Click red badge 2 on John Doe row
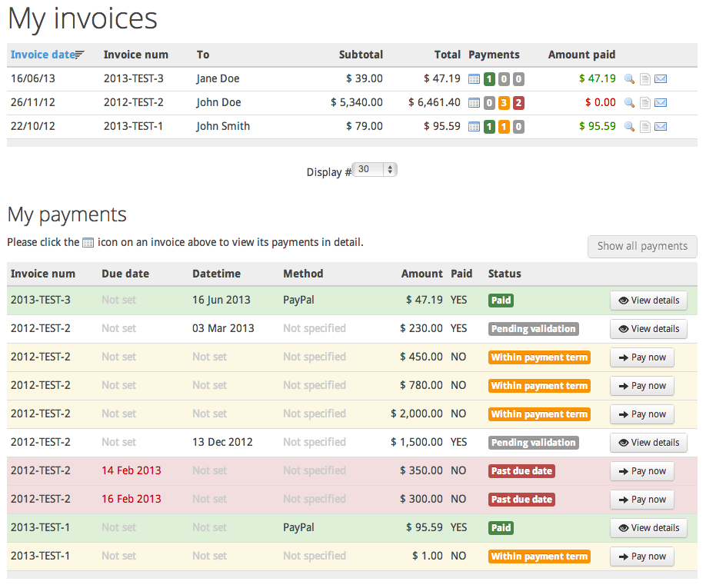The width and height of the screenshot is (706, 588). pos(518,103)
